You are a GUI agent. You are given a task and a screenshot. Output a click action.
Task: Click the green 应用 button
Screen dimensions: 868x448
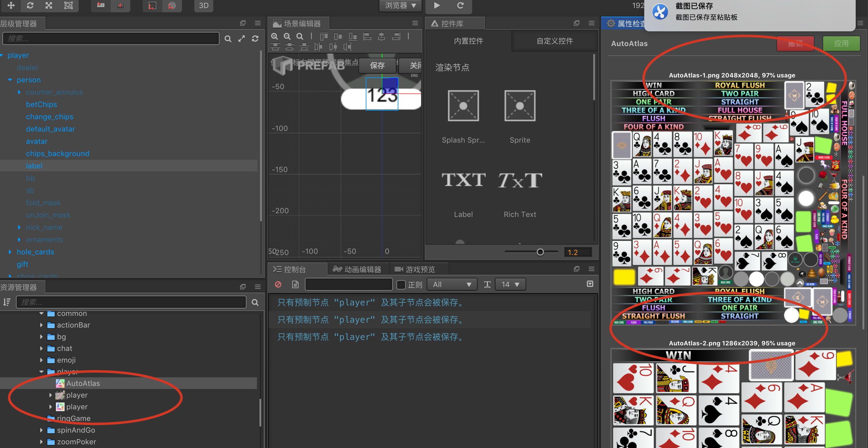pos(841,44)
